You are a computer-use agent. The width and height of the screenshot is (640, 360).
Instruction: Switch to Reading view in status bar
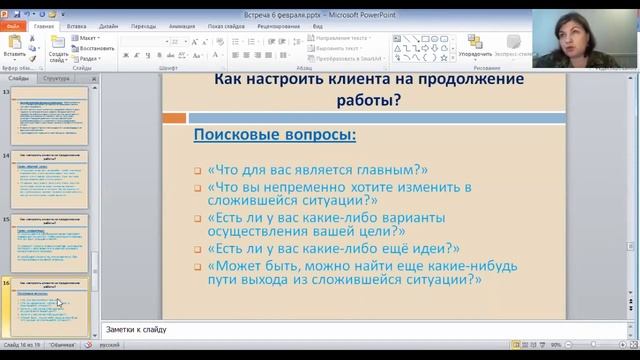point(533,345)
